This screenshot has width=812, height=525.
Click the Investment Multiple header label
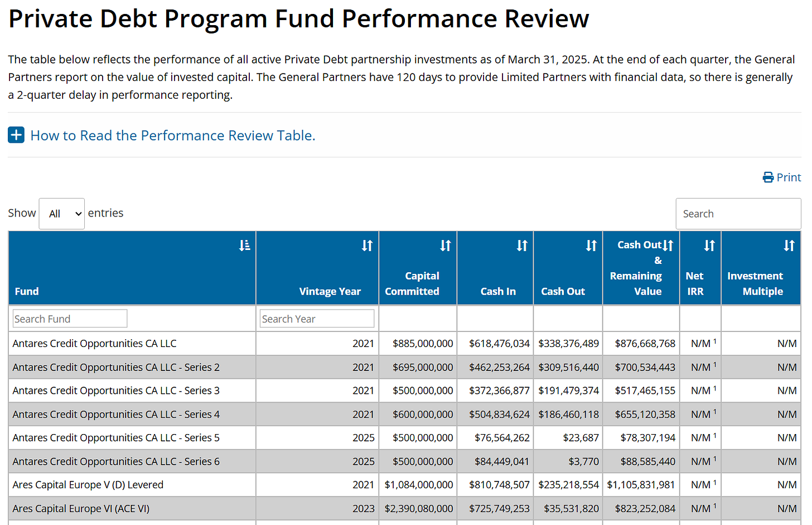click(x=755, y=283)
